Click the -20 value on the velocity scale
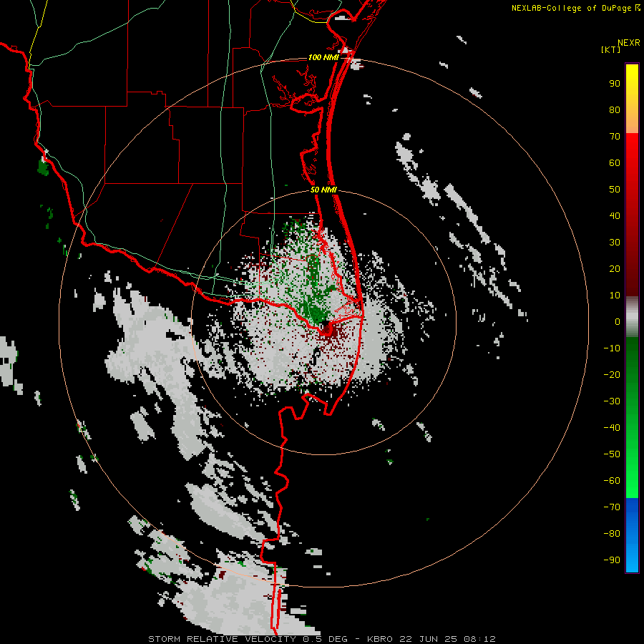This screenshot has height=644, width=644. click(612, 374)
